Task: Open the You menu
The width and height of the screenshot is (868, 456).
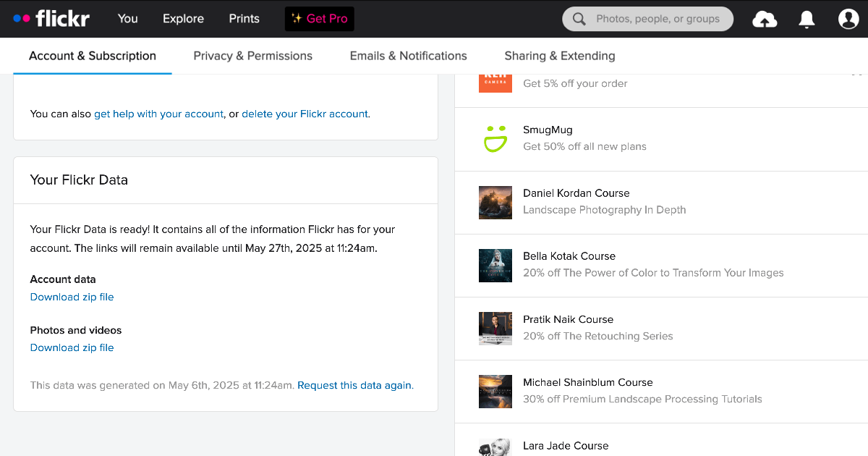Action: click(x=128, y=19)
